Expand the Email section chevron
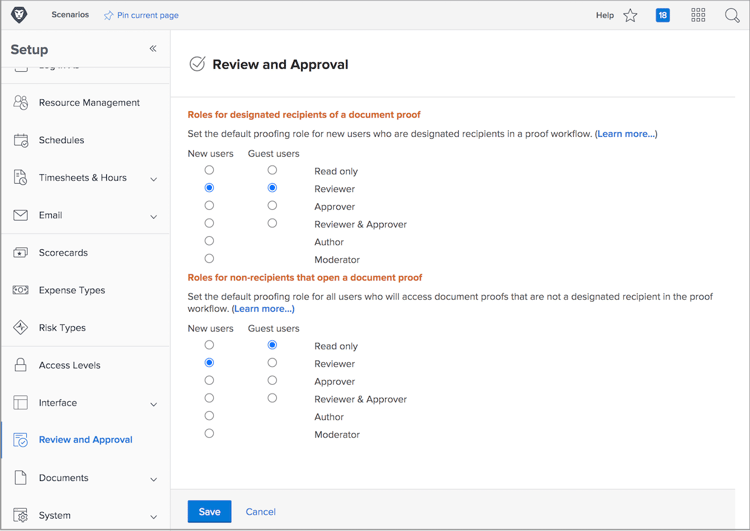Screen dimensions: 750x531 [x=153, y=216]
